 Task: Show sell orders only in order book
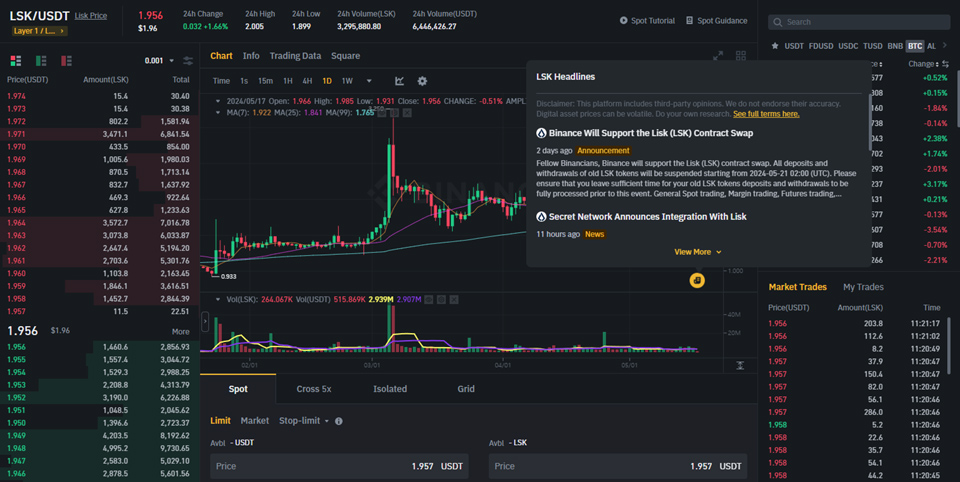[x=66, y=61]
